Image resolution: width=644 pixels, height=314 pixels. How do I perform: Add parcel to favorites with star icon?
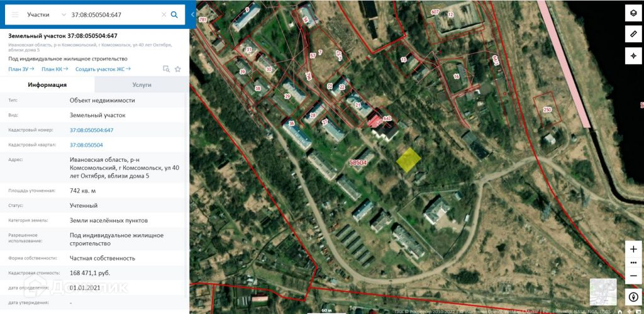coord(178,69)
